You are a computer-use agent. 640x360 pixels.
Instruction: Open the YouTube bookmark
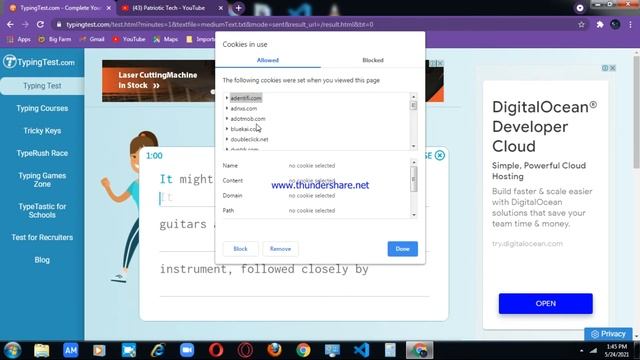coord(129,39)
